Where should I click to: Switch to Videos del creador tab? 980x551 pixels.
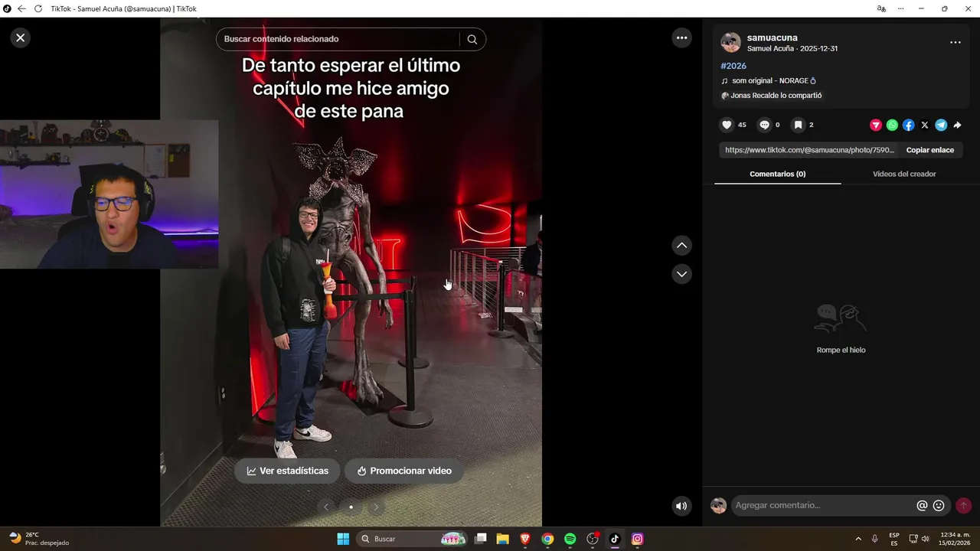tap(904, 174)
